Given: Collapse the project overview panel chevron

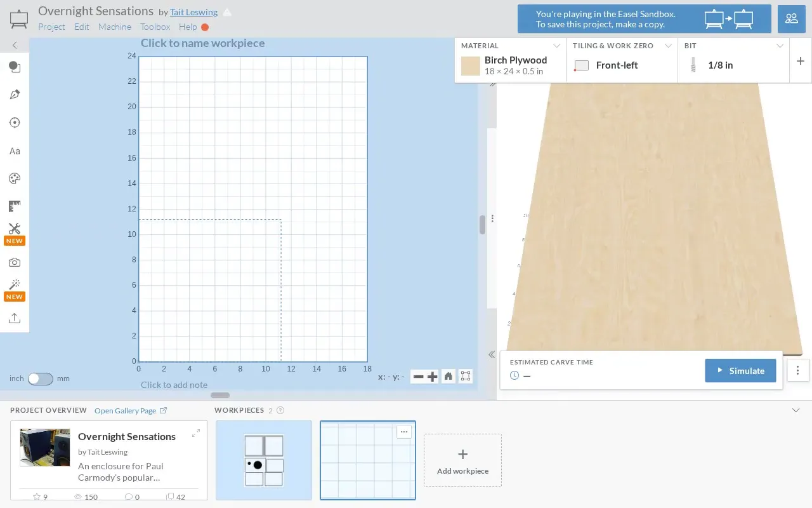Looking at the screenshot, I should (796, 411).
